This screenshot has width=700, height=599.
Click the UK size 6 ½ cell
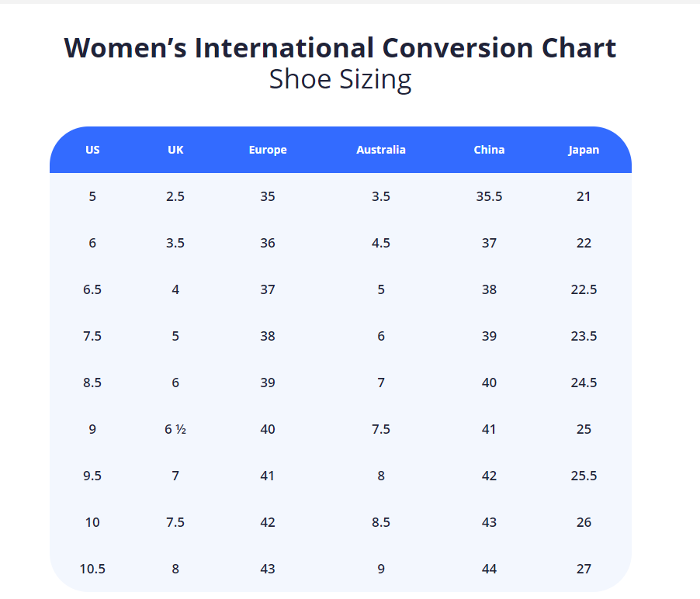click(x=175, y=429)
